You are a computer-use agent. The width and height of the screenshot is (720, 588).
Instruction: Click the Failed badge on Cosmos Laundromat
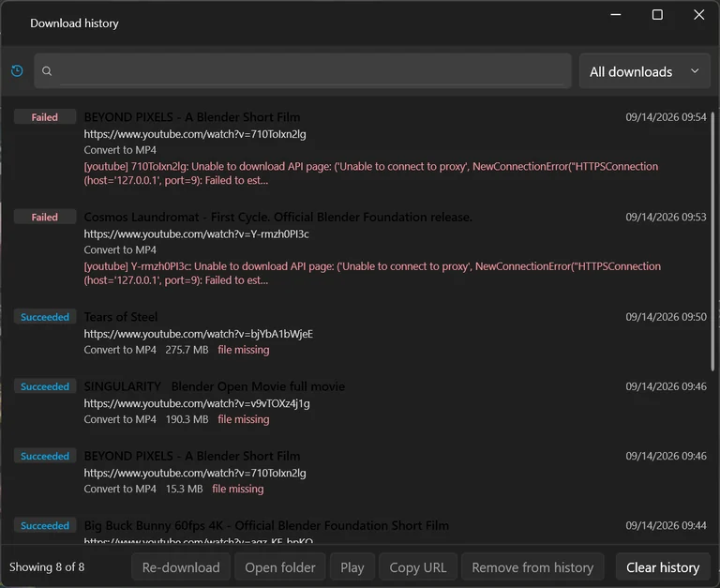pyautogui.click(x=45, y=217)
